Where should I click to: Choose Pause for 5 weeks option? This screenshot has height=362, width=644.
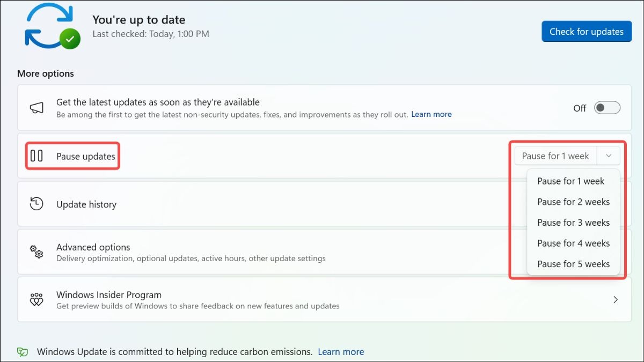[x=573, y=264]
